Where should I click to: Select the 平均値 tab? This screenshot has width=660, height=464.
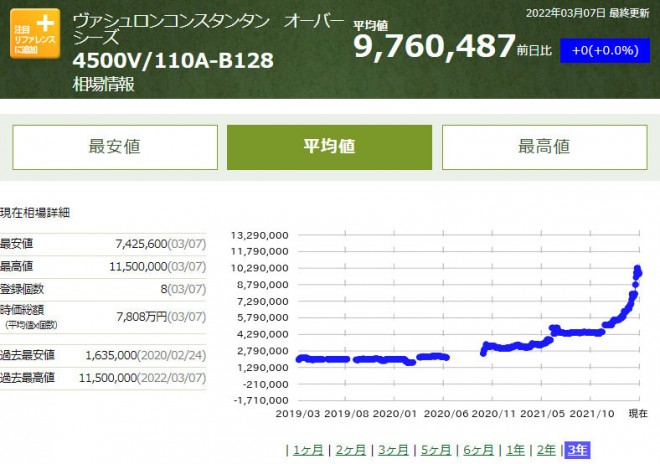coord(329,147)
